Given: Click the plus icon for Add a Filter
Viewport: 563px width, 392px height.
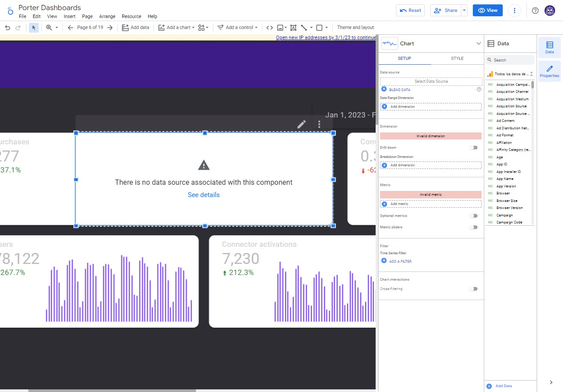Looking at the screenshot, I should tap(384, 261).
